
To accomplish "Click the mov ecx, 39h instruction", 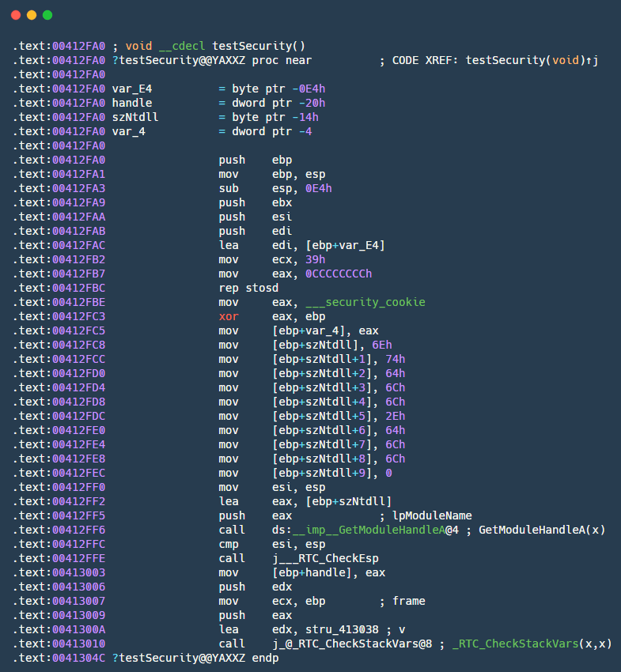I will (272, 259).
